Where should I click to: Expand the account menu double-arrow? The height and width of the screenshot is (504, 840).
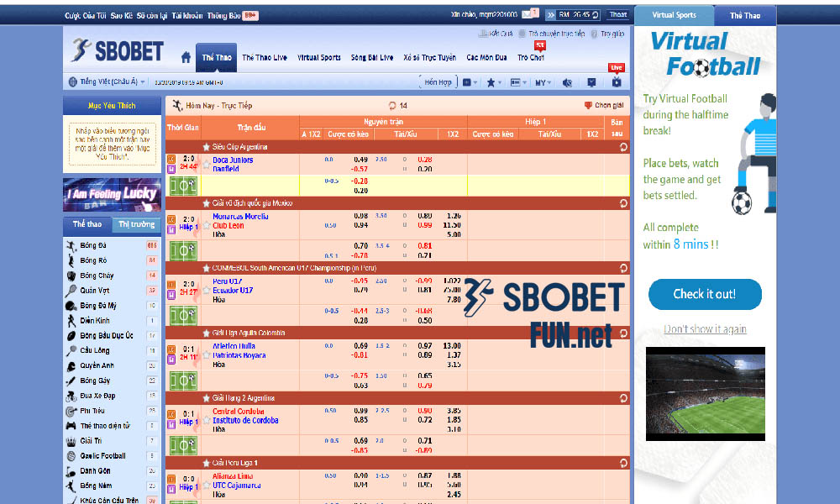coord(551,15)
